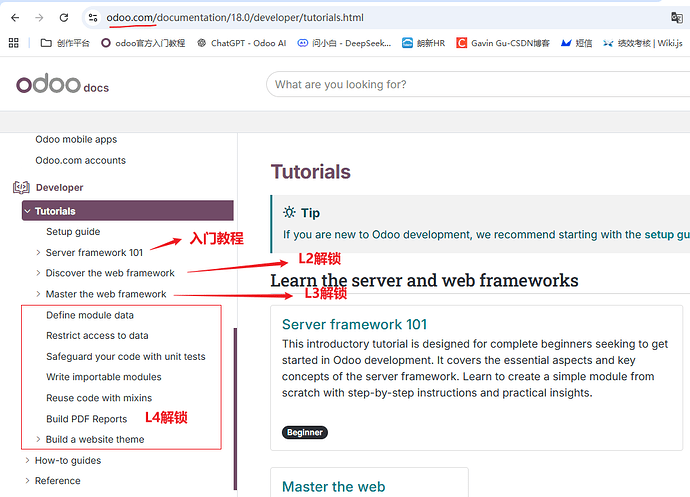Open the Gavin Gu-CSDN博客 bookmark
Screen dimensions: 690x497
point(503,43)
